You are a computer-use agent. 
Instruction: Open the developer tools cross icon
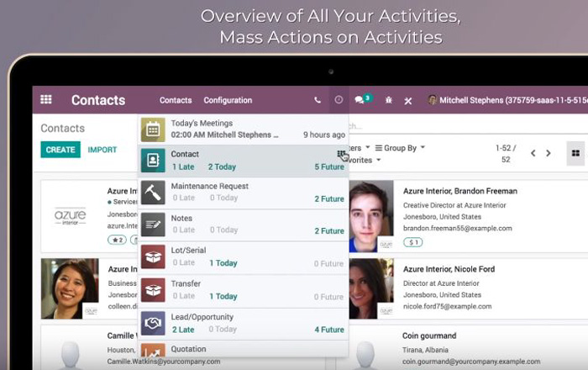pyautogui.click(x=408, y=100)
